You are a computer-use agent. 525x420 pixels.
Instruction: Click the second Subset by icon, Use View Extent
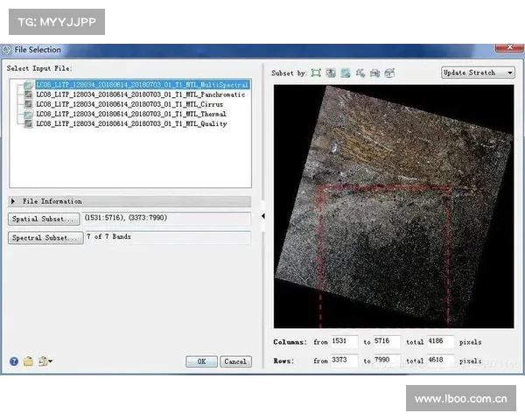click(x=331, y=73)
